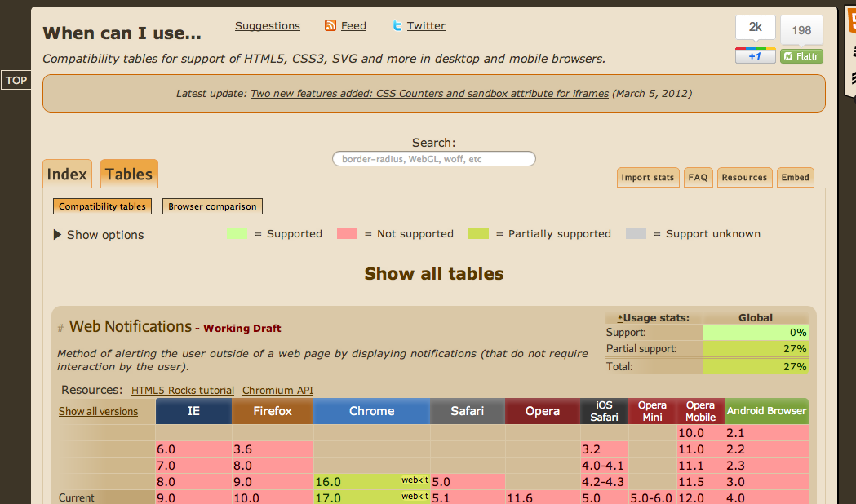This screenshot has height=504, width=856.
Task: Click the Global Total 27% cell
Action: coord(756,366)
